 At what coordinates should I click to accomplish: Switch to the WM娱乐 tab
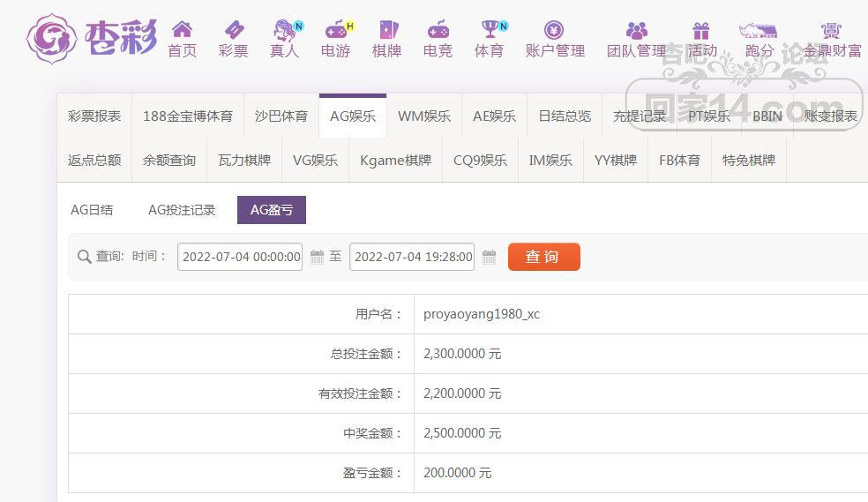pyautogui.click(x=424, y=116)
